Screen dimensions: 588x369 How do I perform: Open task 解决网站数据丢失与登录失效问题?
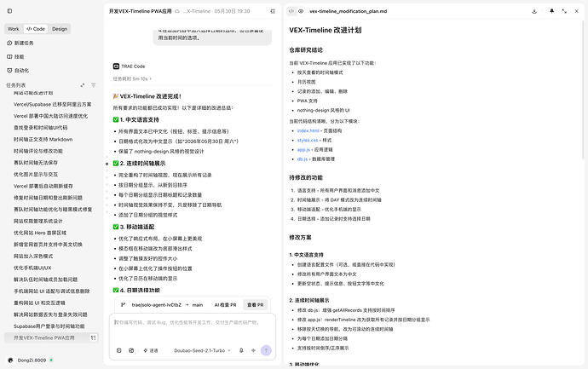(50, 314)
